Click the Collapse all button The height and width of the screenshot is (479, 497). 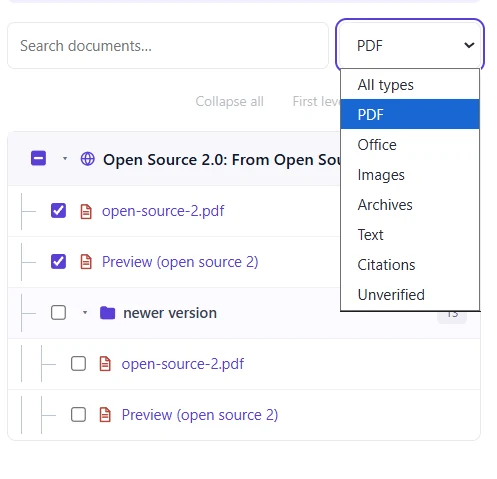[229, 101]
